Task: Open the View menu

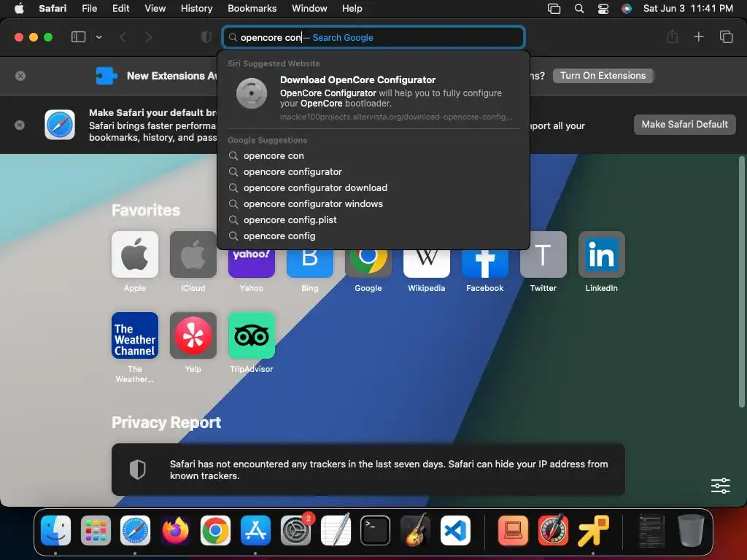Action: [x=155, y=8]
